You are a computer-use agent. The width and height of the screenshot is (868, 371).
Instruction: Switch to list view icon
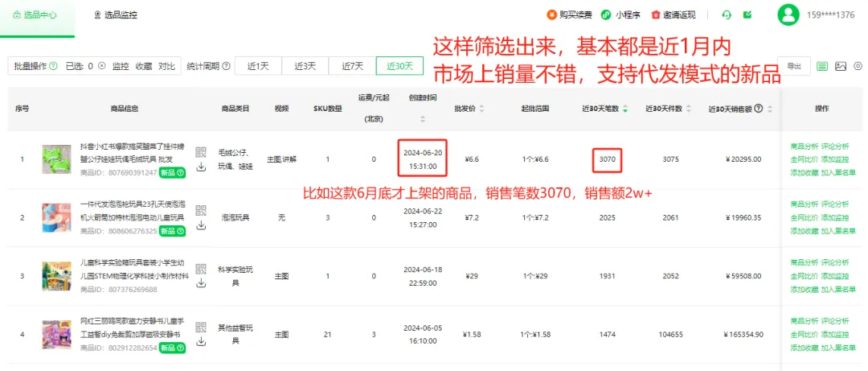[x=822, y=66]
